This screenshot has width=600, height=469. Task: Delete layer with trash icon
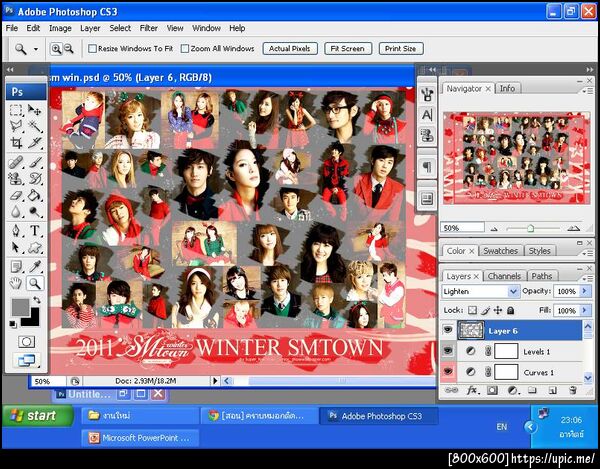(x=572, y=390)
